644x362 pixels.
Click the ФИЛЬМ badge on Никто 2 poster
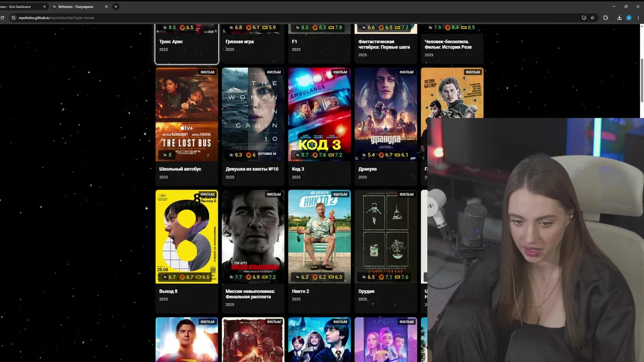(340, 194)
